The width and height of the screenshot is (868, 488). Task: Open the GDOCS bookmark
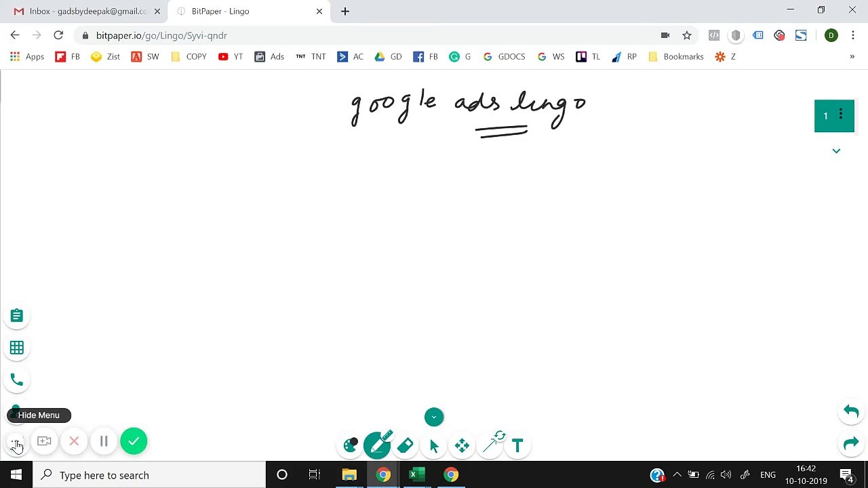click(x=504, y=57)
